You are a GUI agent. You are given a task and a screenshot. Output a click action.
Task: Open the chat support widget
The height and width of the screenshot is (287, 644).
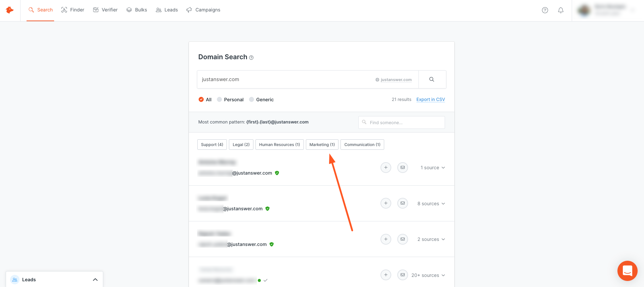point(628,271)
